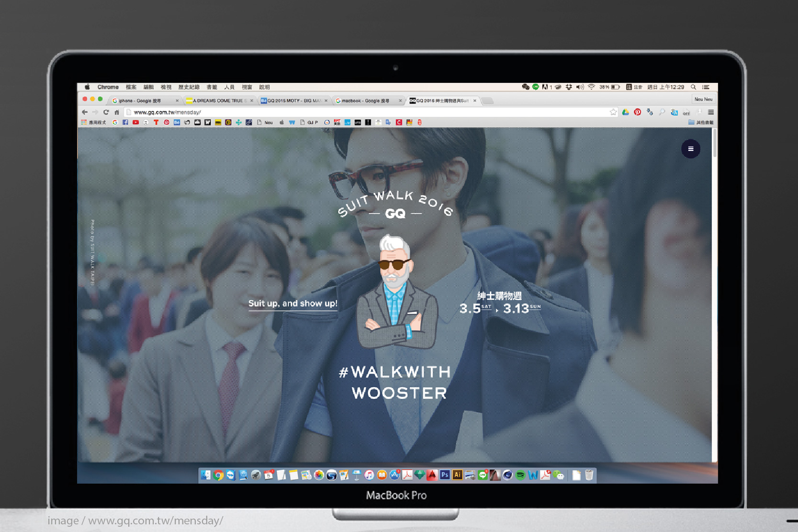798x532 pixels.
Task: Go back with the browser back arrow
Action: [x=85, y=112]
